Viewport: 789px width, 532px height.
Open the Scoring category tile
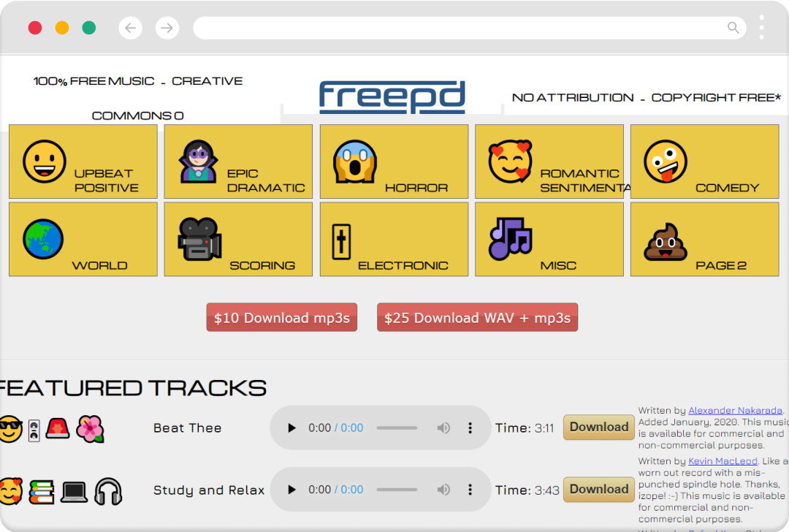(238, 239)
